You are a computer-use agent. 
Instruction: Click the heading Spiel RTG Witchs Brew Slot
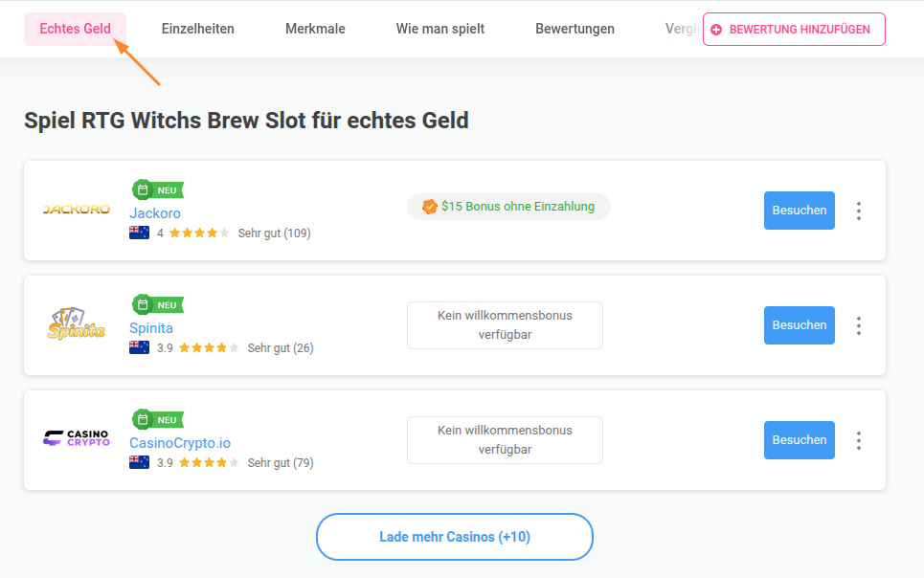click(x=246, y=121)
